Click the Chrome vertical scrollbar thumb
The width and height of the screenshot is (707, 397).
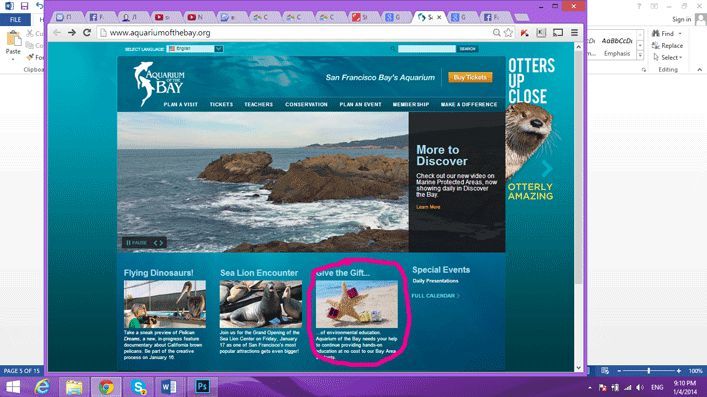click(x=578, y=167)
